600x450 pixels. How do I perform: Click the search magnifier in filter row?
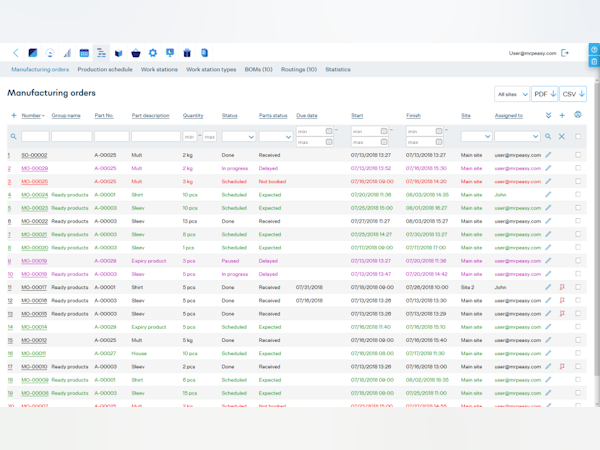548,136
